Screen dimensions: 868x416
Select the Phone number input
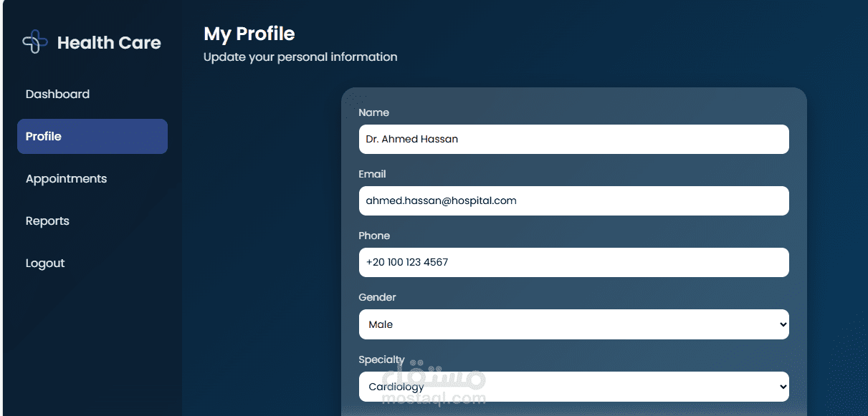click(573, 262)
